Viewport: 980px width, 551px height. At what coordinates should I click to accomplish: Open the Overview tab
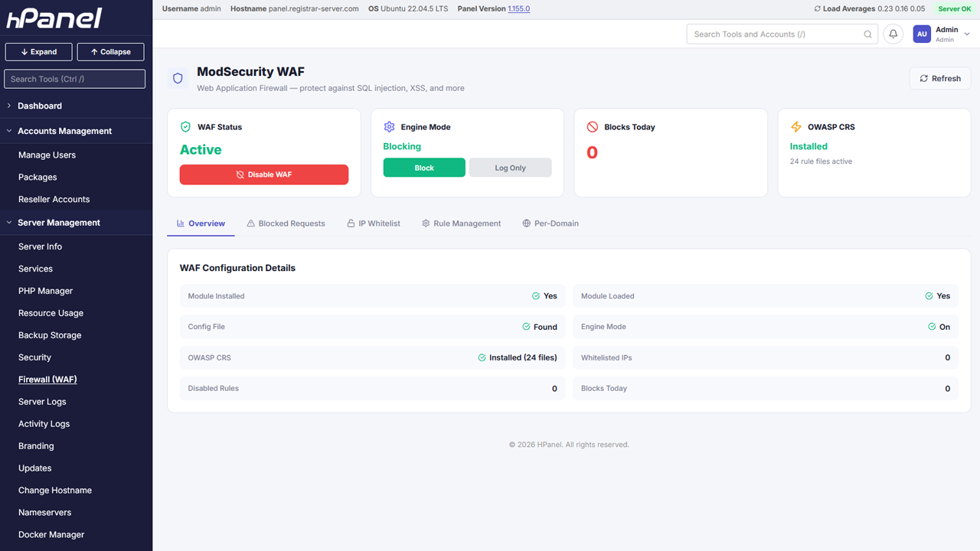pyautogui.click(x=201, y=223)
